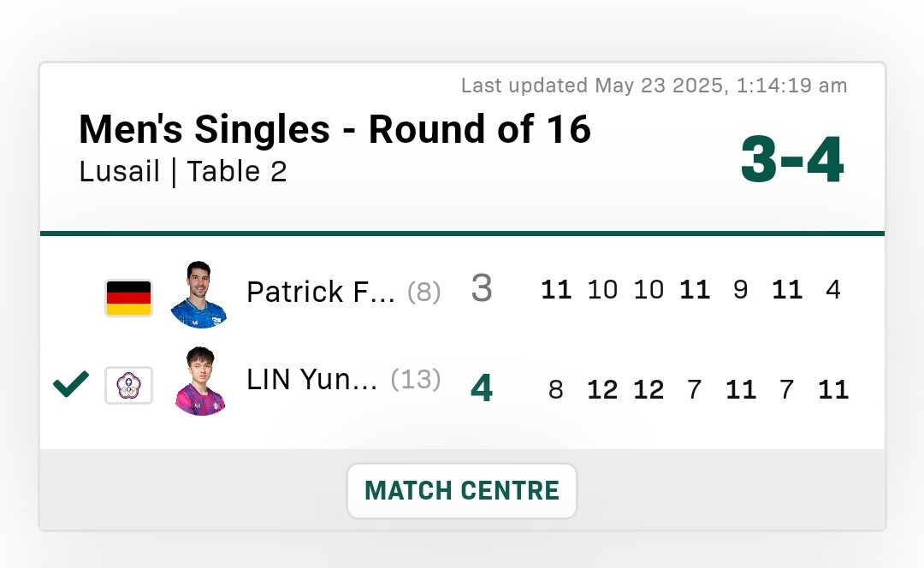
Task: Click Patrick's games won count 3
Action: click(482, 288)
